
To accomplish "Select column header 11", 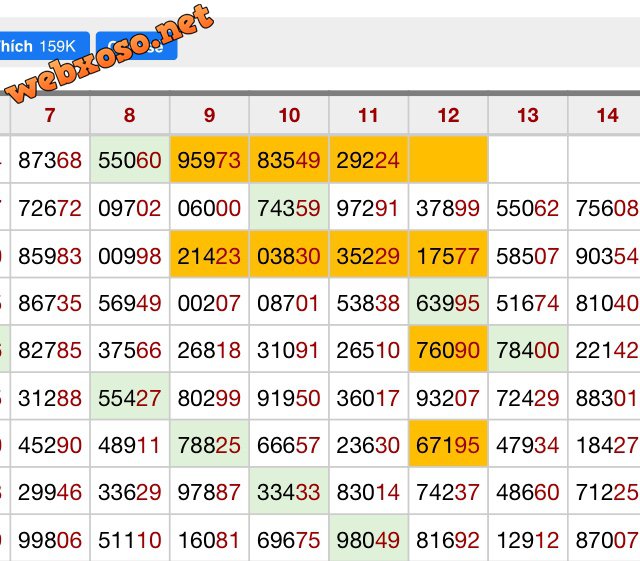I will click(x=369, y=115).
